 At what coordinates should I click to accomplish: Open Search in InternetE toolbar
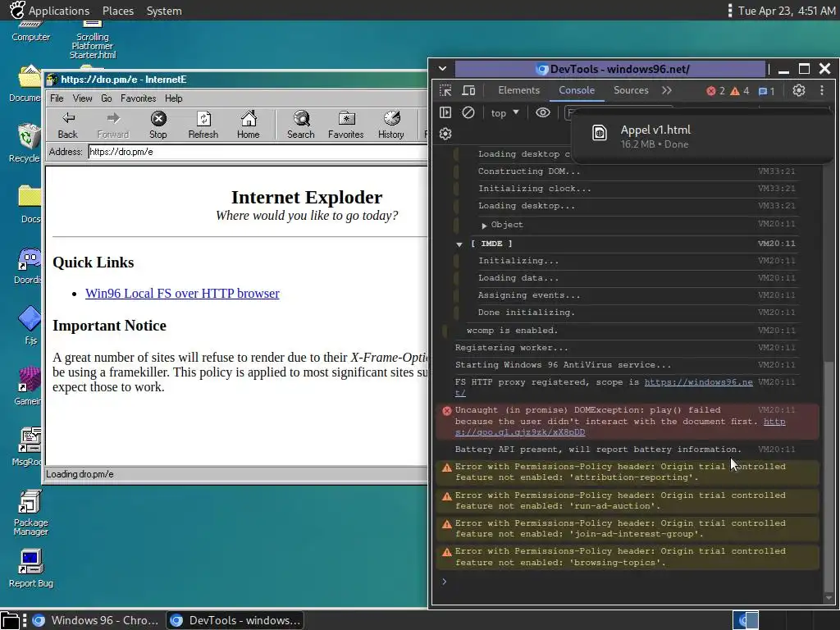point(301,125)
